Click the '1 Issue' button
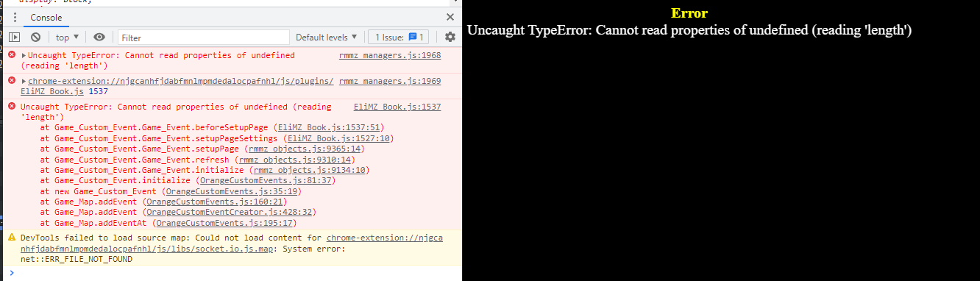The width and height of the screenshot is (980, 281). 398,37
